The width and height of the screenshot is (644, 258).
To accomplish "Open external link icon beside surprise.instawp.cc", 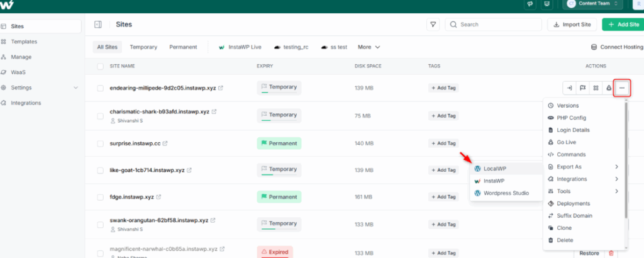I will coord(165,143).
